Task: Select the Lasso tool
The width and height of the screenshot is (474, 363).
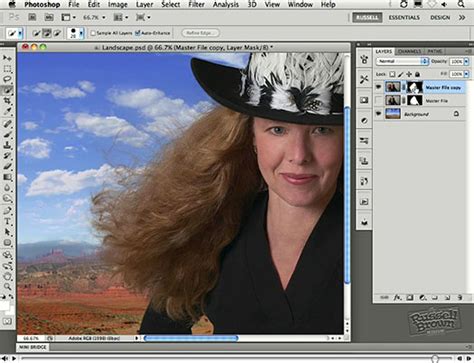Action: pyautogui.click(x=7, y=79)
